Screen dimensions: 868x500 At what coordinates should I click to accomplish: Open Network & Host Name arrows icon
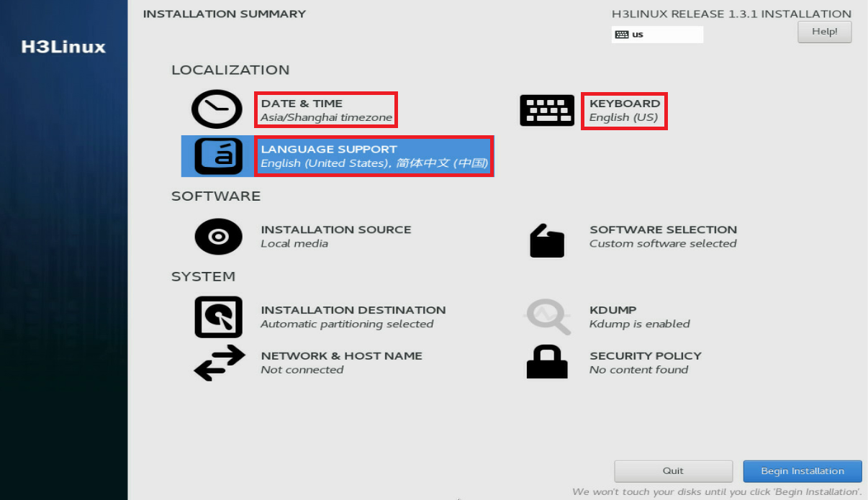[220, 363]
